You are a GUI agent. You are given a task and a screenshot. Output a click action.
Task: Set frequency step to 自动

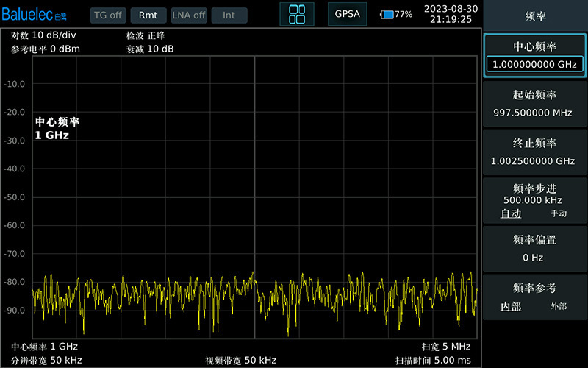tap(511, 213)
